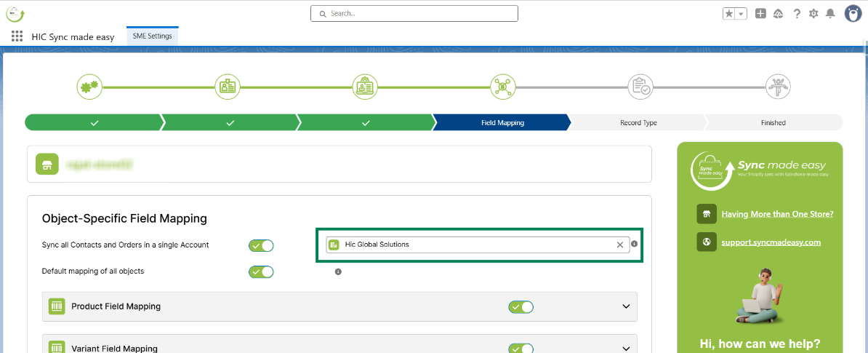Click the account icon in lookup field
This screenshot has height=353, width=868.
coord(334,245)
